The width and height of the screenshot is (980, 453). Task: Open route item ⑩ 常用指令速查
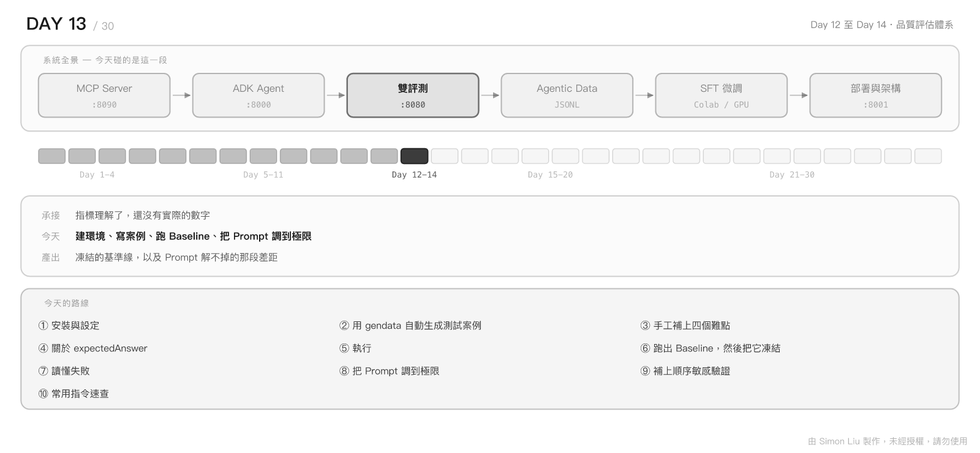pos(73,394)
